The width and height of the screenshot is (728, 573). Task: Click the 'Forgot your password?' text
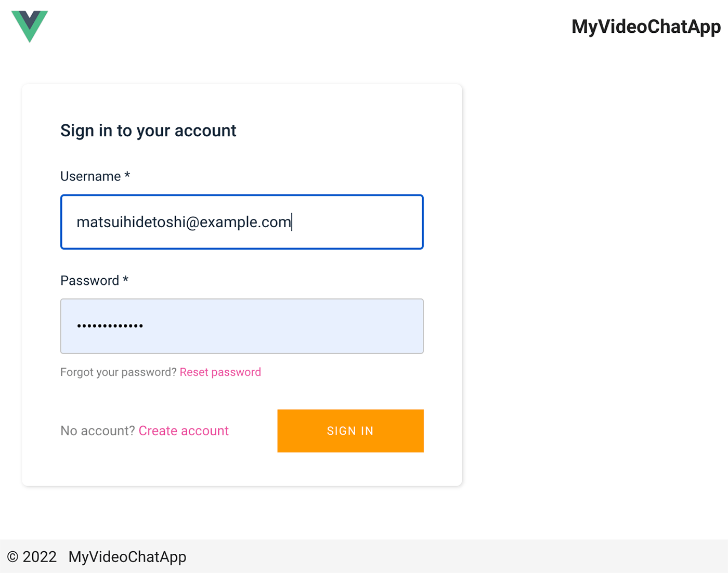pyautogui.click(x=119, y=372)
